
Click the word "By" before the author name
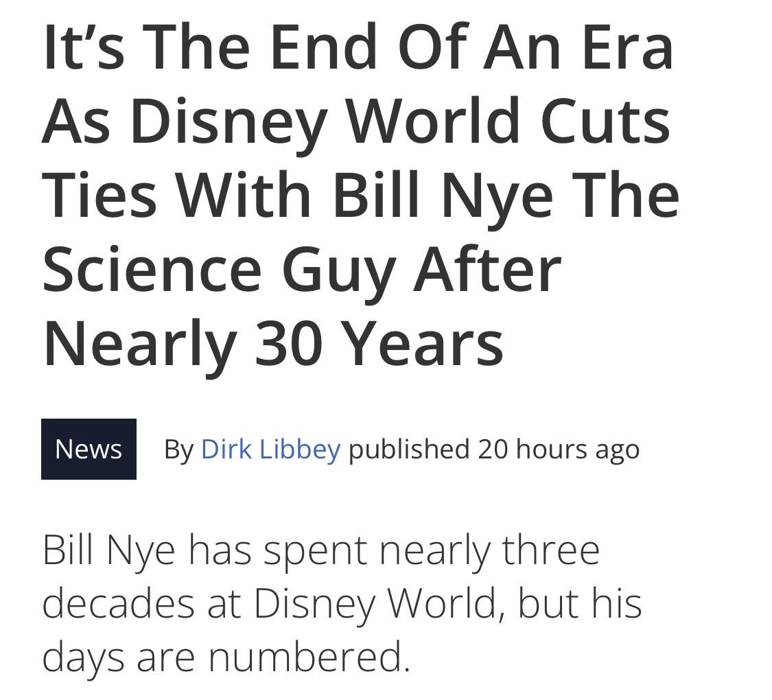pos(179,450)
